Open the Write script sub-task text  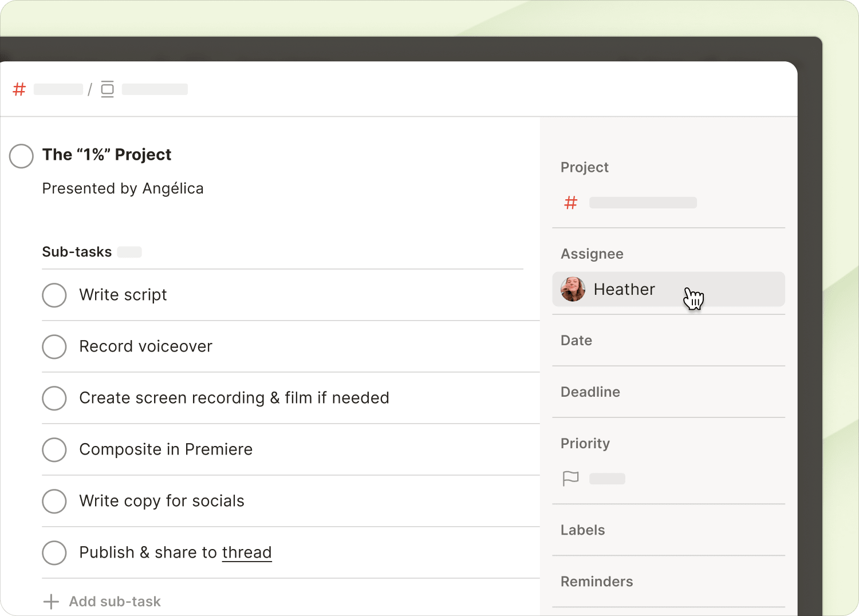click(123, 295)
